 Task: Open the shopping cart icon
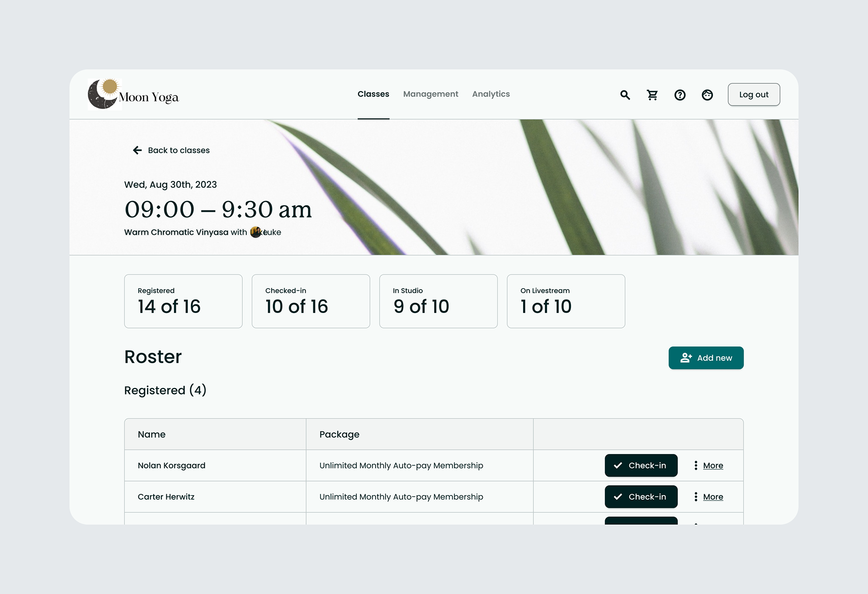pos(652,95)
